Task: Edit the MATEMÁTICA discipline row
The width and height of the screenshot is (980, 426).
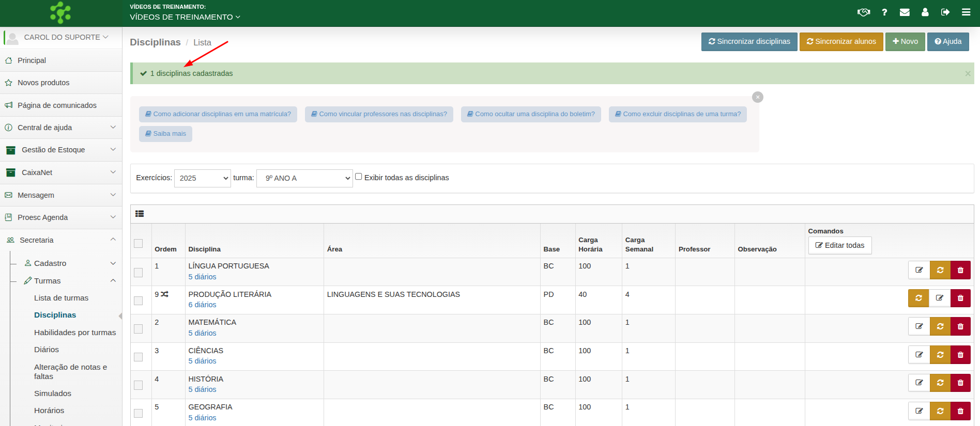Action: click(x=919, y=326)
